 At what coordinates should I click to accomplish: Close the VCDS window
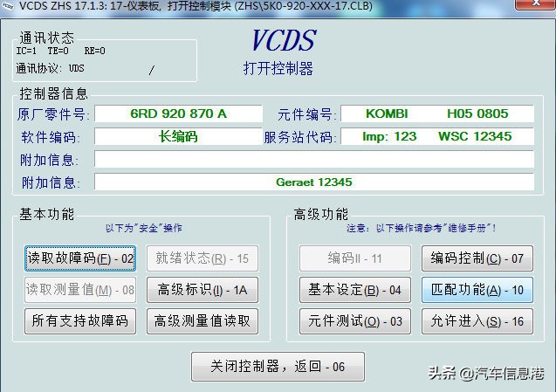point(536,3)
